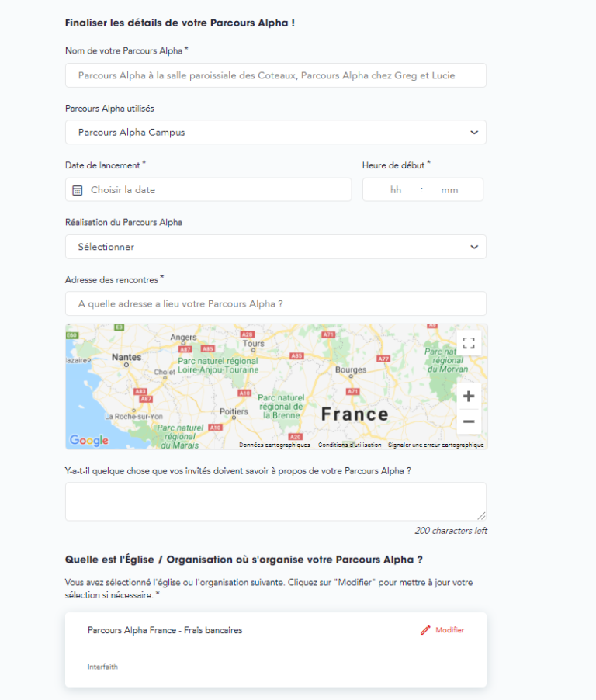Click chevron arrow of Sélectionner dropdown
The image size is (596, 700).
click(x=474, y=247)
